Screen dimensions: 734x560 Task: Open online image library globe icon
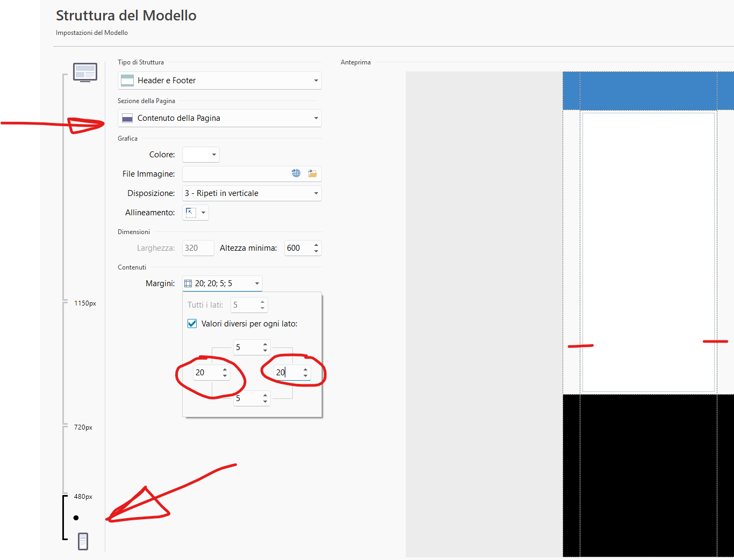tap(296, 173)
